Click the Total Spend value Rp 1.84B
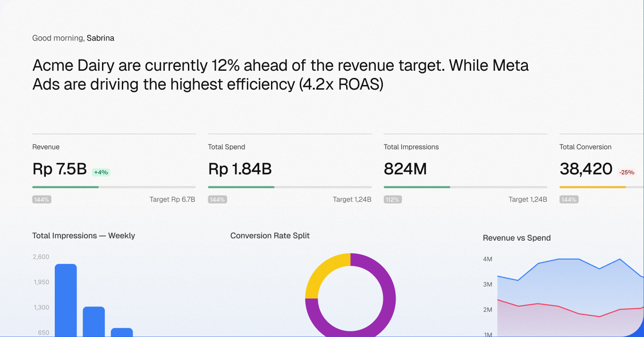The image size is (644, 337). (240, 169)
